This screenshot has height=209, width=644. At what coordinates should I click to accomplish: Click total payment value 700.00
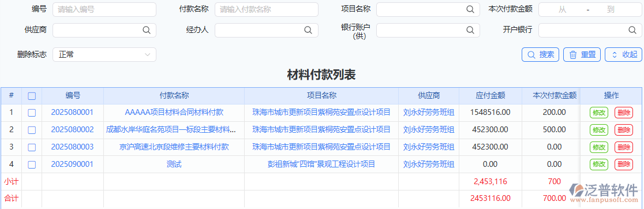(x=555, y=199)
